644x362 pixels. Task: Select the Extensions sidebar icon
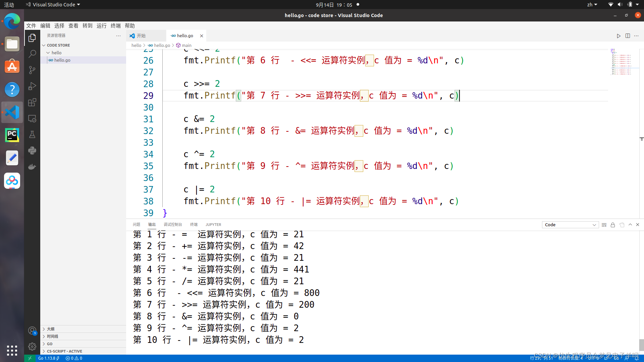pyautogui.click(x=32, y=102)
